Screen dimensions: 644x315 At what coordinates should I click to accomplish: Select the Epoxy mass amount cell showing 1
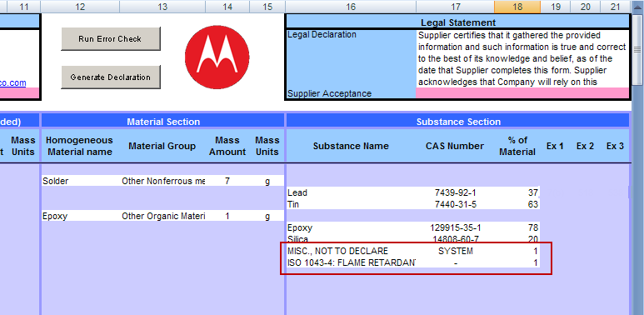[227, 216]
